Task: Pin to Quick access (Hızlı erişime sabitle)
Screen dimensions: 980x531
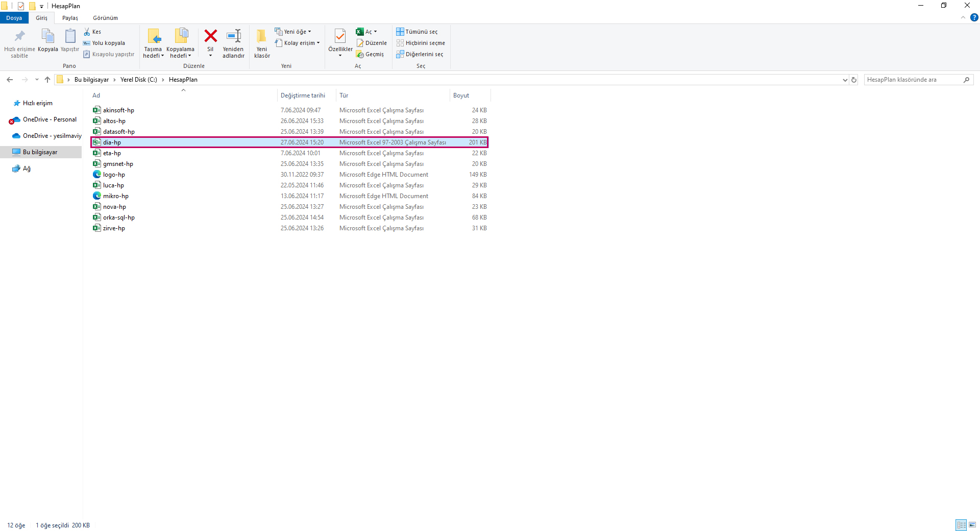Action: point(19,44)
